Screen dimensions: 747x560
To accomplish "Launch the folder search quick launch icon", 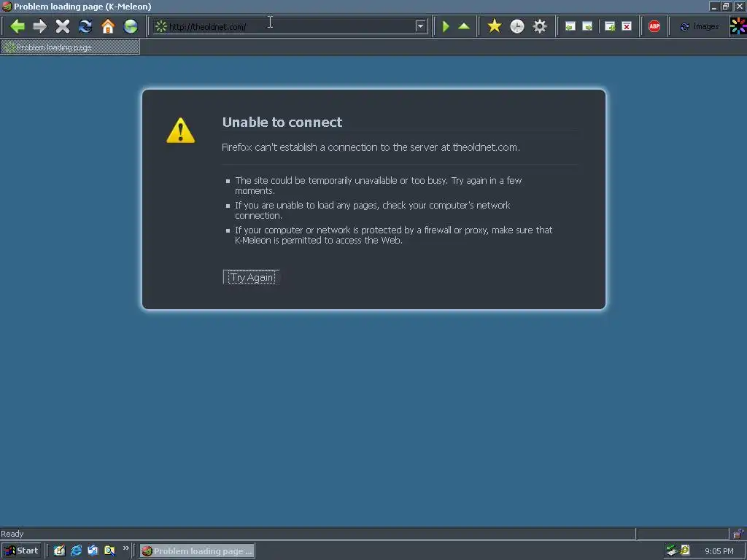I will [x=109, y=551].
